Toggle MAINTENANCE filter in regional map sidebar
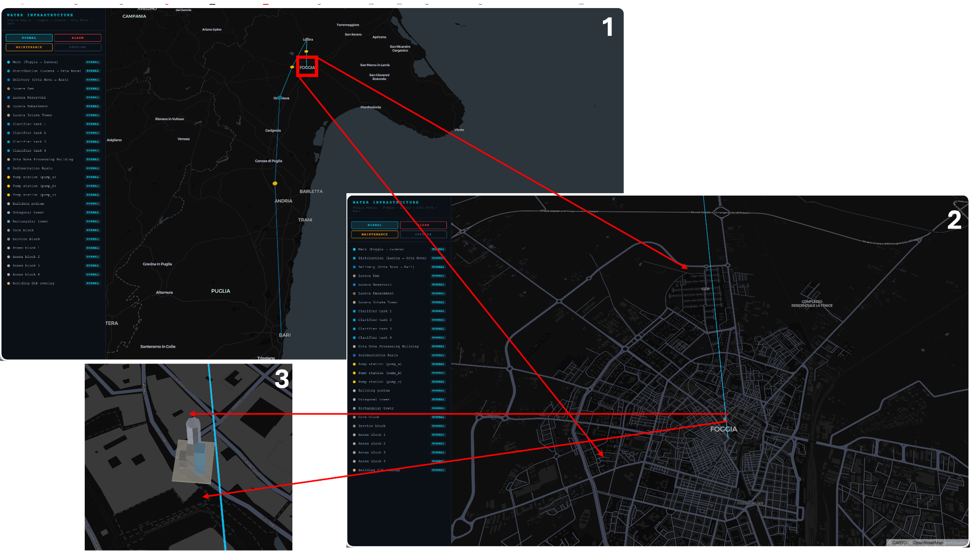980x551 pixels. pos(29,47)
